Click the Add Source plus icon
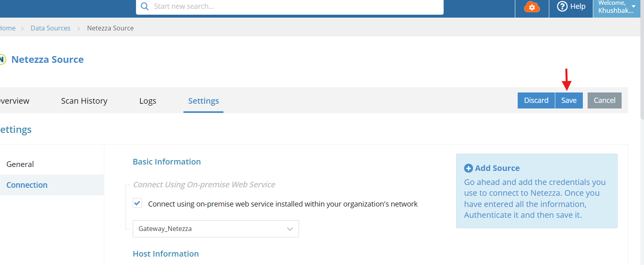Viewport: 644px width, 265px height. click(469, 169)
